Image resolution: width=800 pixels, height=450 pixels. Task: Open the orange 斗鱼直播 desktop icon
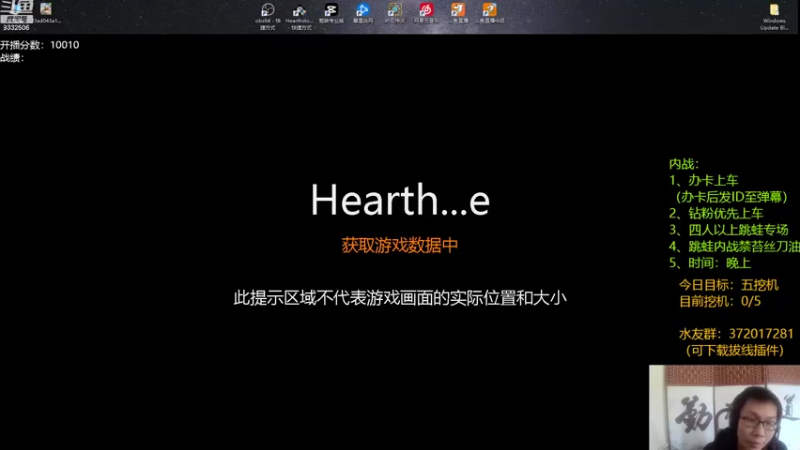coord(458,13)
